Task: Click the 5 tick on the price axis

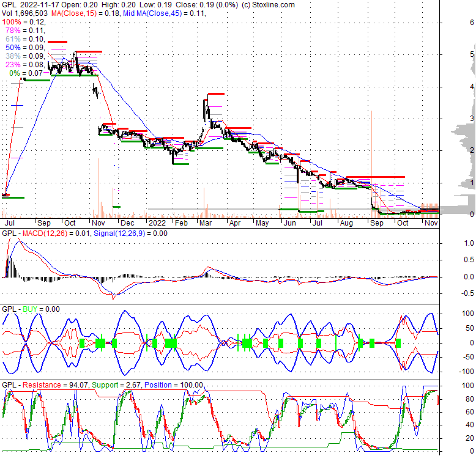Action: (x=472, y=54)
